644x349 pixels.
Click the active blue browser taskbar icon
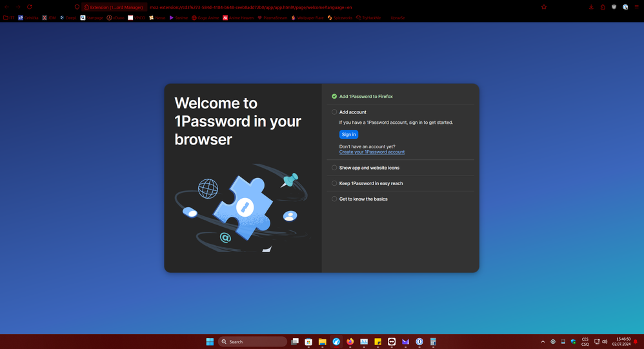click(x=336, y=342)
